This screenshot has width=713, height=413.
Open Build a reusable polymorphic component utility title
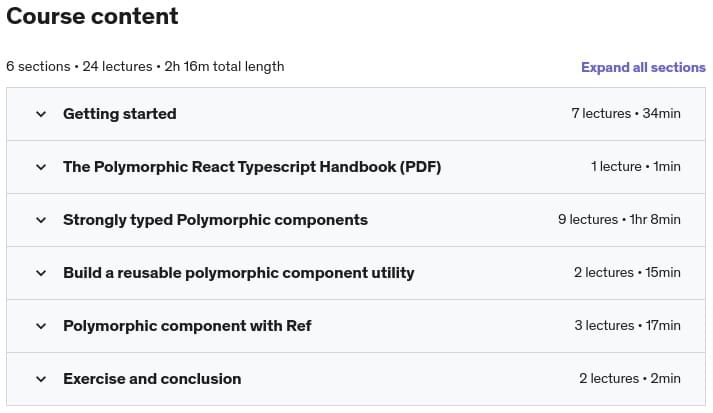239,273
